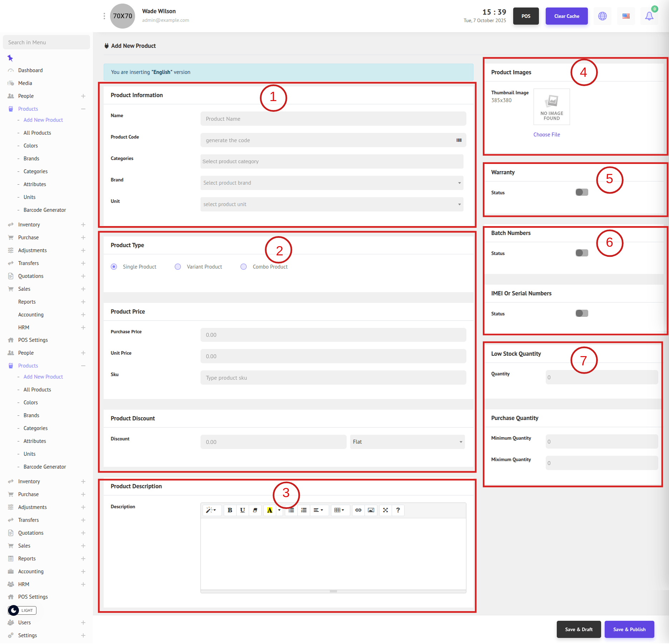Click the Save & Publish button
Image resolution: width=669 pixels, height=644 pixels.
click(x=629, y=629)
